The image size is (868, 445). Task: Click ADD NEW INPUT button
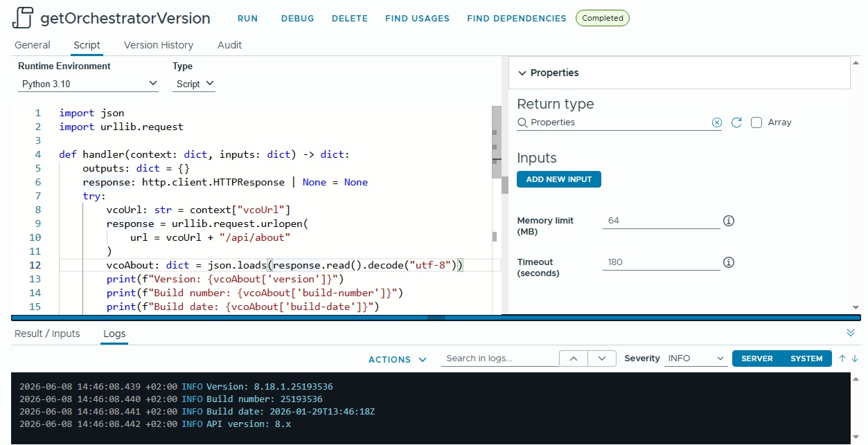click(559, 179)
